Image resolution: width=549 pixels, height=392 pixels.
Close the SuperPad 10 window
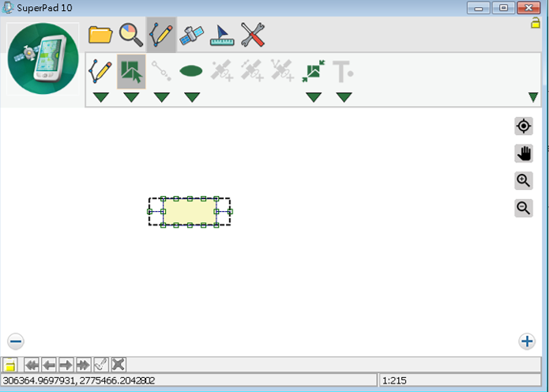[528, 8]
